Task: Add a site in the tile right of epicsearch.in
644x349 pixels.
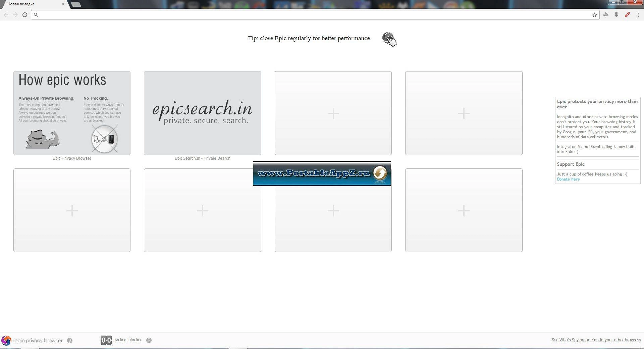Action: [x=333, y=113]
